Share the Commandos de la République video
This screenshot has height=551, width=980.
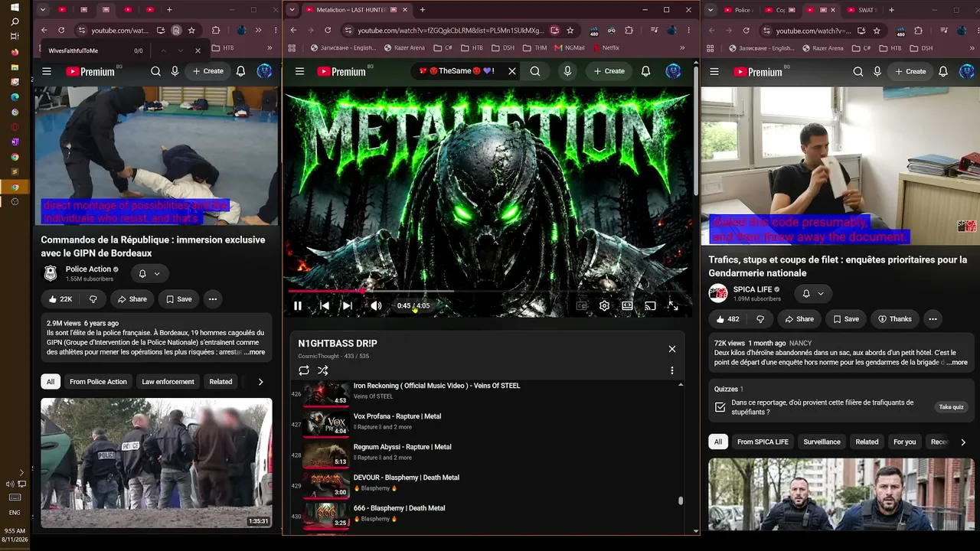[x=132, y=299]
